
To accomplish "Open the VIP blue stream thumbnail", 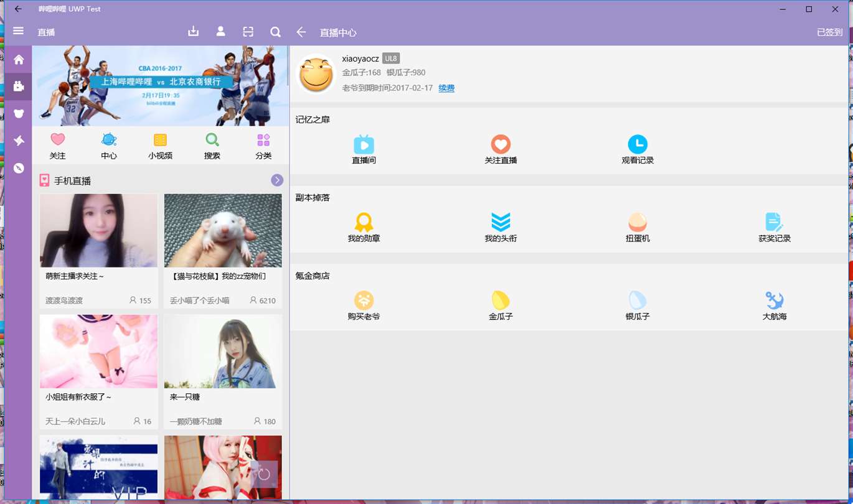I will [x=98, y=467].
